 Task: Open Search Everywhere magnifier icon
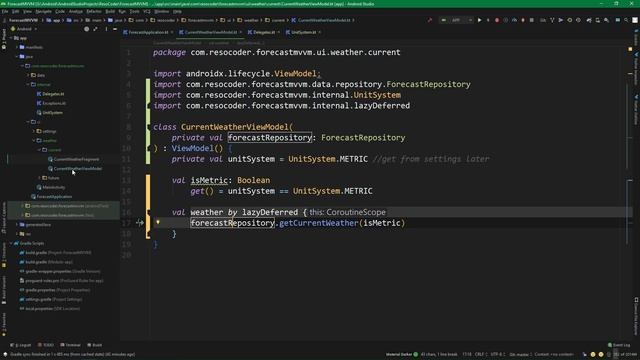[626, 20]
